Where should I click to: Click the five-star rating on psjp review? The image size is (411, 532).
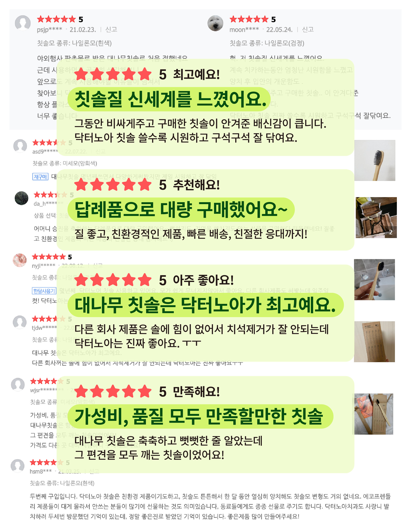(57, 19)
